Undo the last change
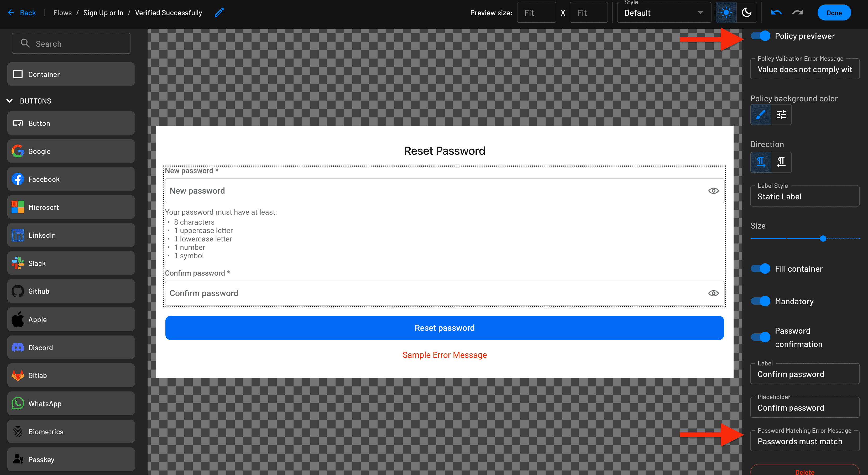The image size is (868, 475). 776,12
